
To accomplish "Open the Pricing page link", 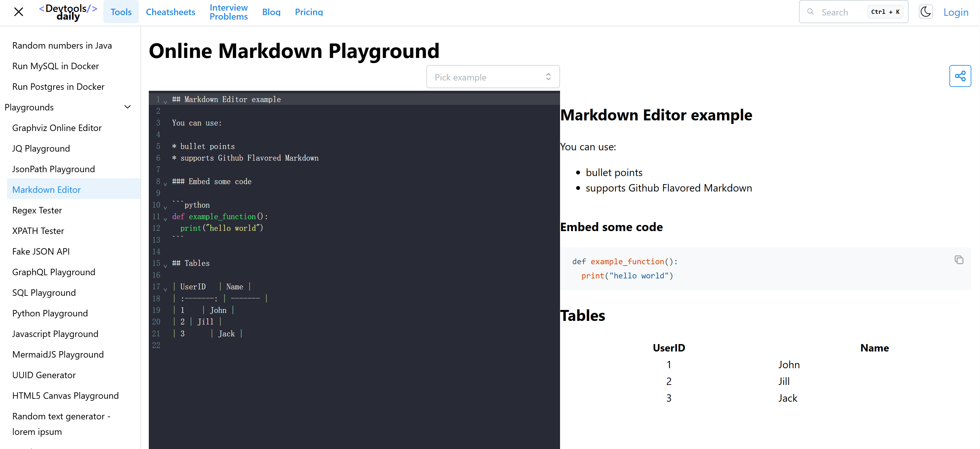I will [309, 12].
